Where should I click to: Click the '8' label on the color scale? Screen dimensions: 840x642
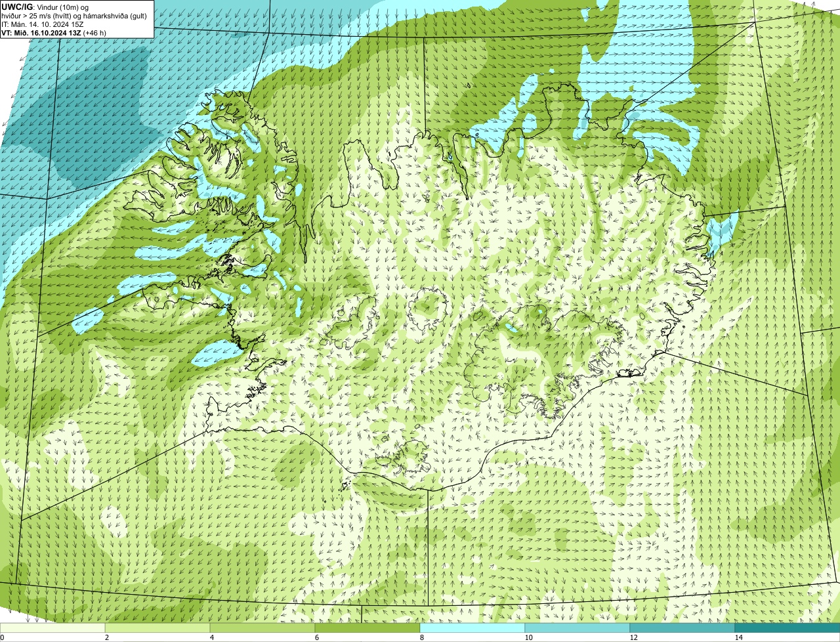421,637
